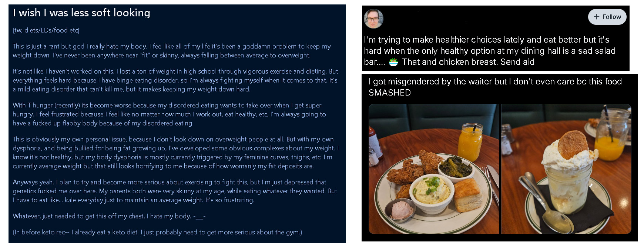644x247 pixels.
Task: Click the trigger warning line about diets/EDs/food
Action: 46,30
